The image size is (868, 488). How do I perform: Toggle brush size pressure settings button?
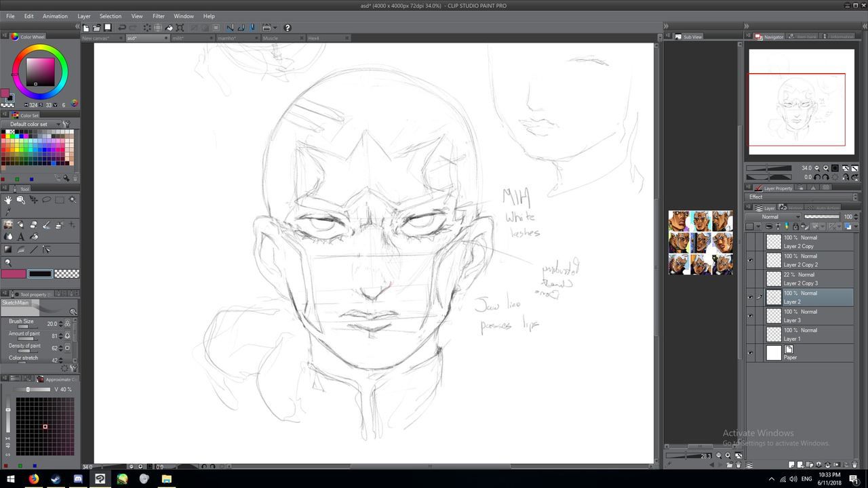tap(67, 323)
